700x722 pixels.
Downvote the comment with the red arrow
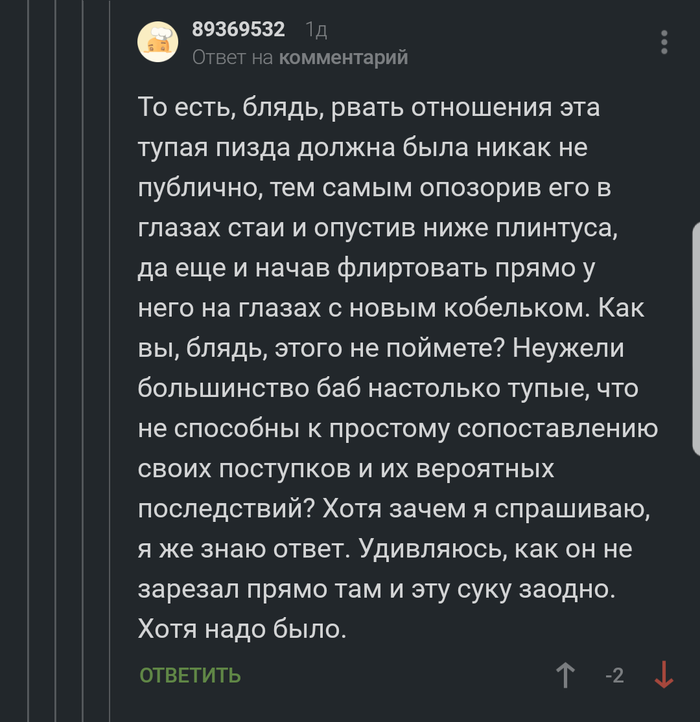pyautogui.click(x=662, y=675)
